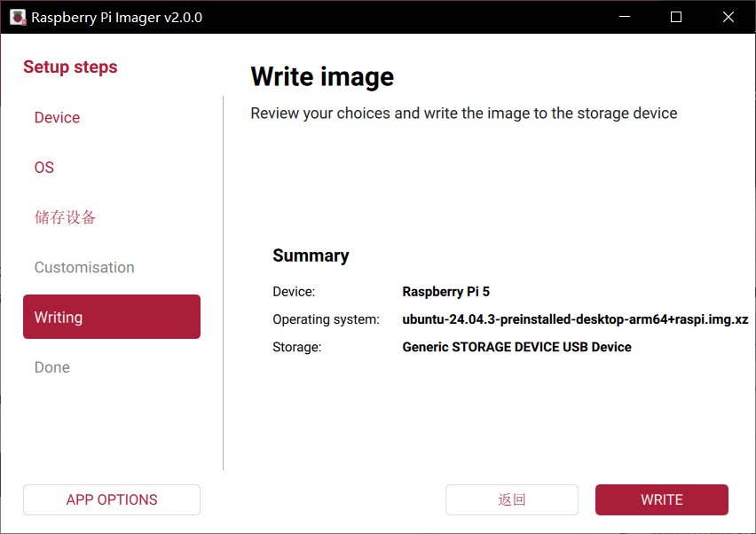
Task: Click the Raspberry Pi 5 device value
Action: (x=445, y=291)
